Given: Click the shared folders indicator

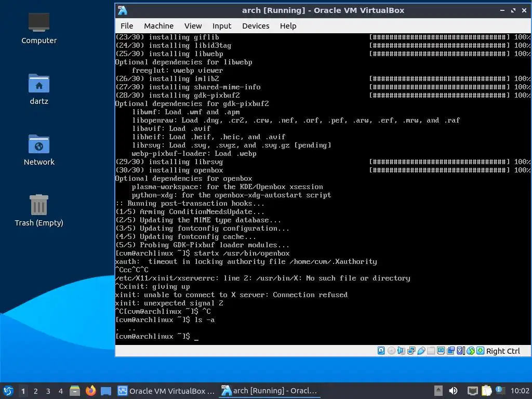Looking at the screenshot, I should (431, 351).
